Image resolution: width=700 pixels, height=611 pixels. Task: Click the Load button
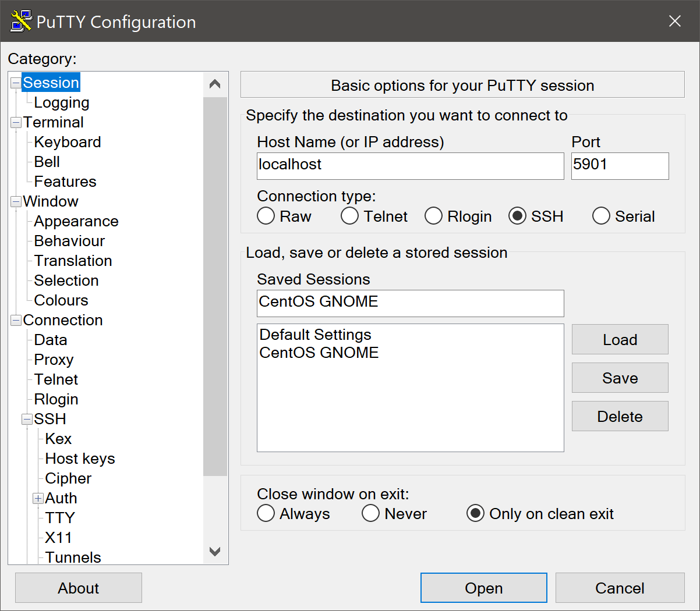620,339
